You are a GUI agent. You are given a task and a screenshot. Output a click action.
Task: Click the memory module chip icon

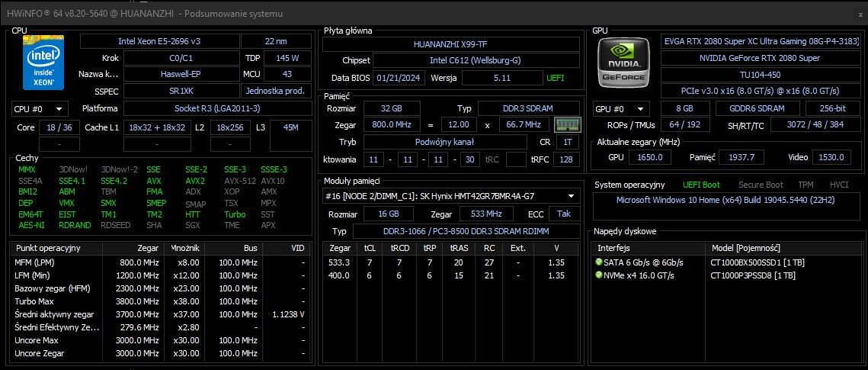[x=568, y=124]
